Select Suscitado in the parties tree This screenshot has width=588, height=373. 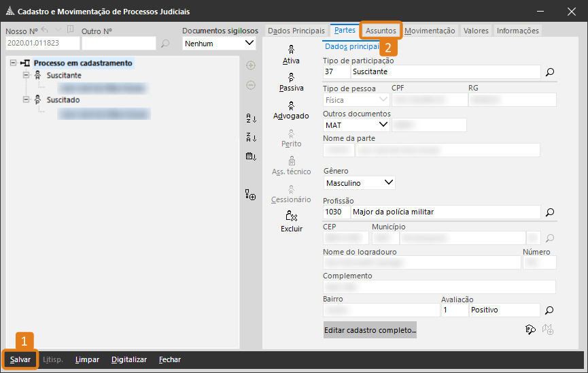pos(63,100)
